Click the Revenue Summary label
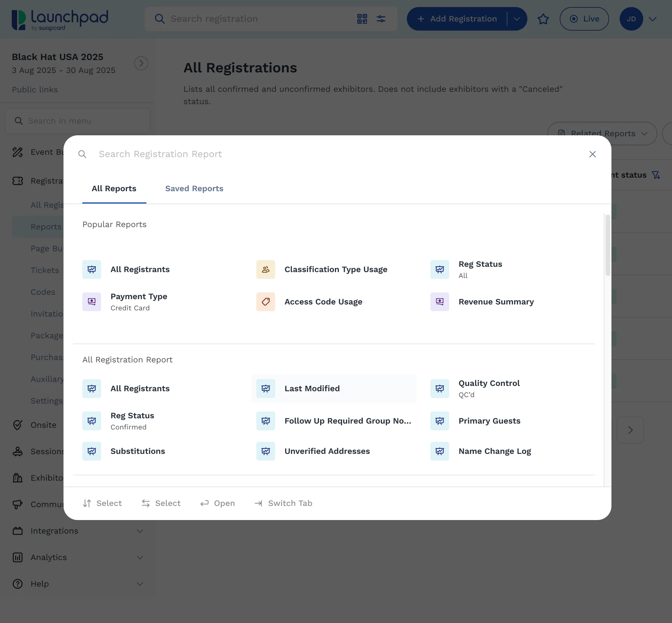Viewport: 672px width, 623px height. click(x=496, y=302)
